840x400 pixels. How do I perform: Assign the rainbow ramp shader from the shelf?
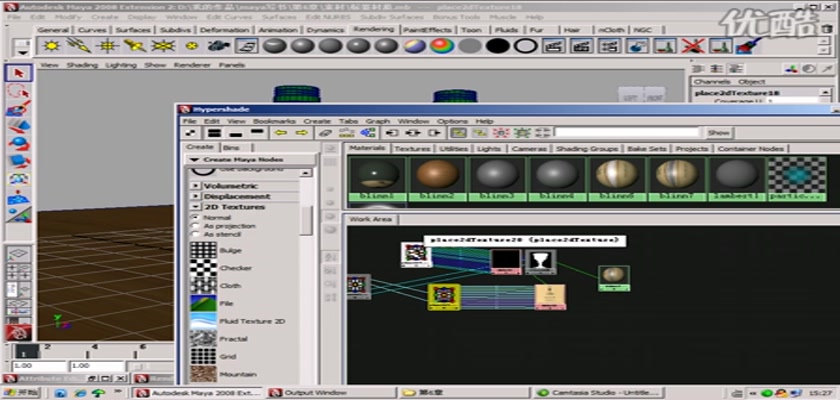[442, 46]
